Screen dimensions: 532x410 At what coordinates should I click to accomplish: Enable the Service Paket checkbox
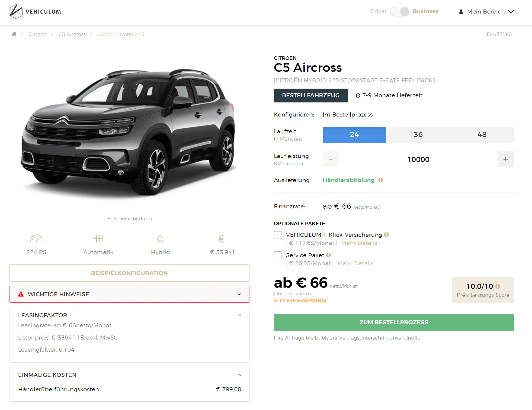tap(278, 255)
